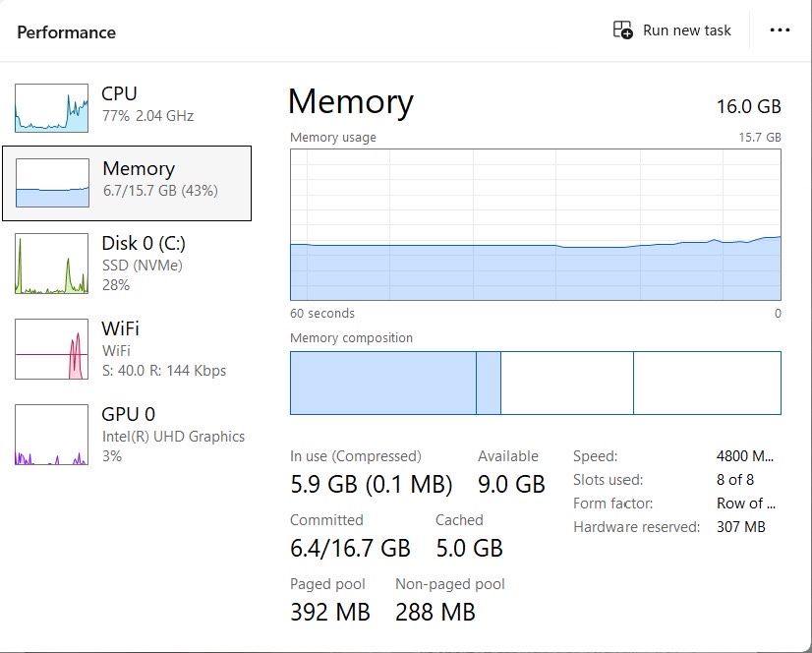Image resolution: width=812 pixels, height=653 pixels.
Task: Click the Modified segment in Memory composition bar
Action: pos(489,383)
